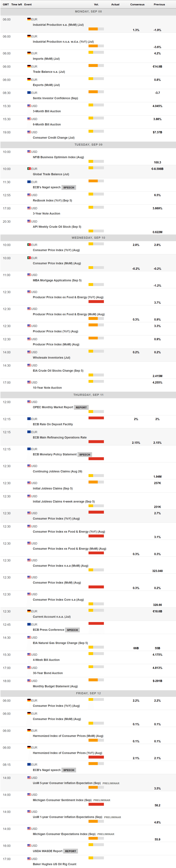This screenshot has height=868, width=176.
Task: Sort by the Vol. column header
Action: [x=96, y=4]
